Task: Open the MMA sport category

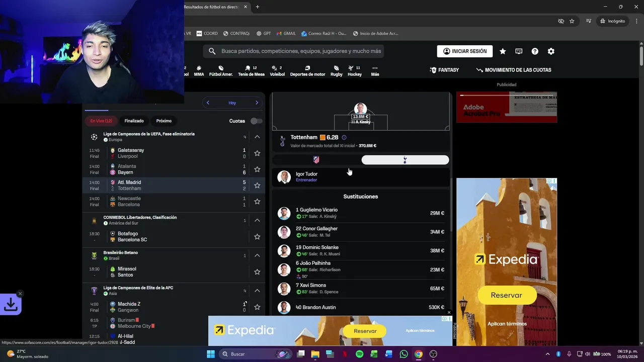Action: pyautogui.click(x=199, y=71)
